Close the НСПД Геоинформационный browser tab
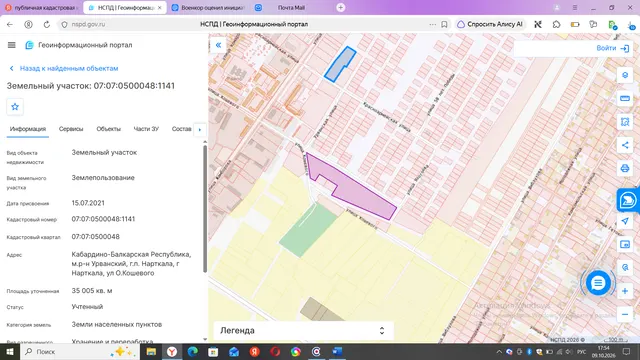Image resolution: width=640 pixels, height=360 pixels. click(160, 8)
